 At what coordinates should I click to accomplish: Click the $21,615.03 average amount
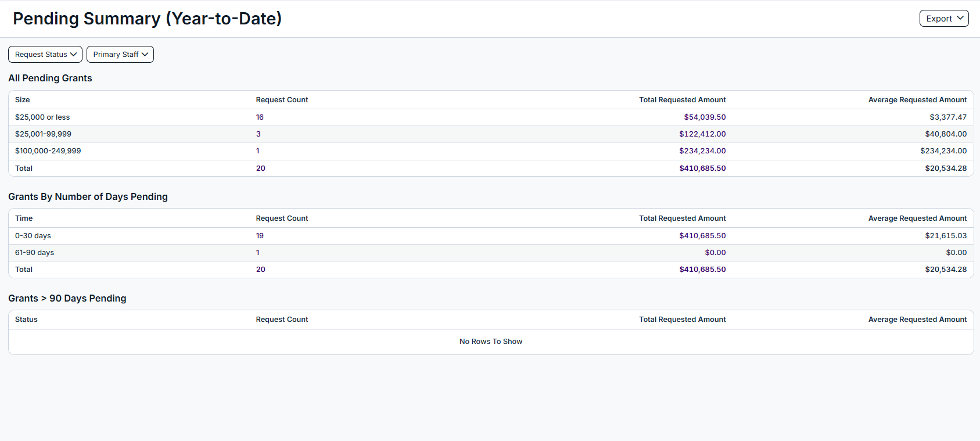946,236
